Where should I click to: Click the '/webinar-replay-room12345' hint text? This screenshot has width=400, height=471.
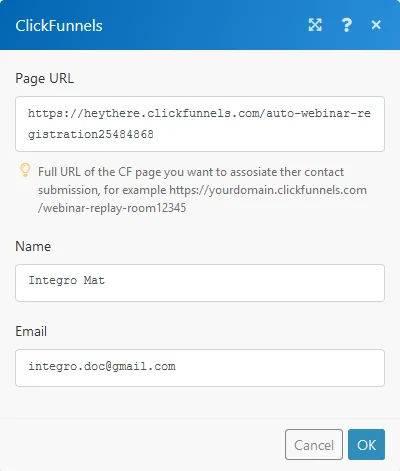[x=112, y=208]
